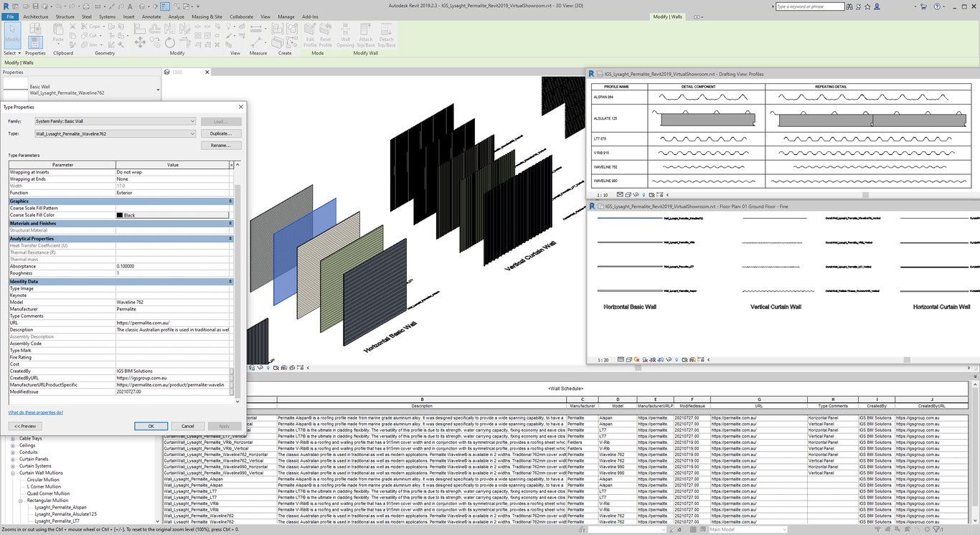Screen dimensions: 980x535
Task: Open the Architecture ribbon tab
Action: pos(36,16)
